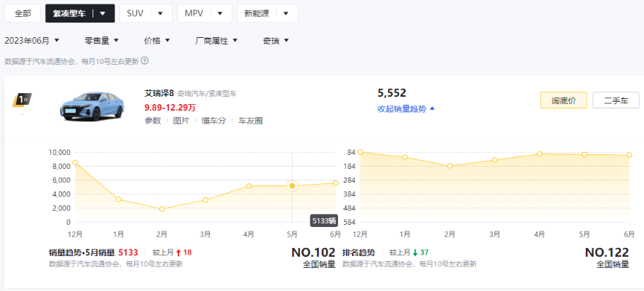Open the 2023年06月 date filter

pos(32,41)
